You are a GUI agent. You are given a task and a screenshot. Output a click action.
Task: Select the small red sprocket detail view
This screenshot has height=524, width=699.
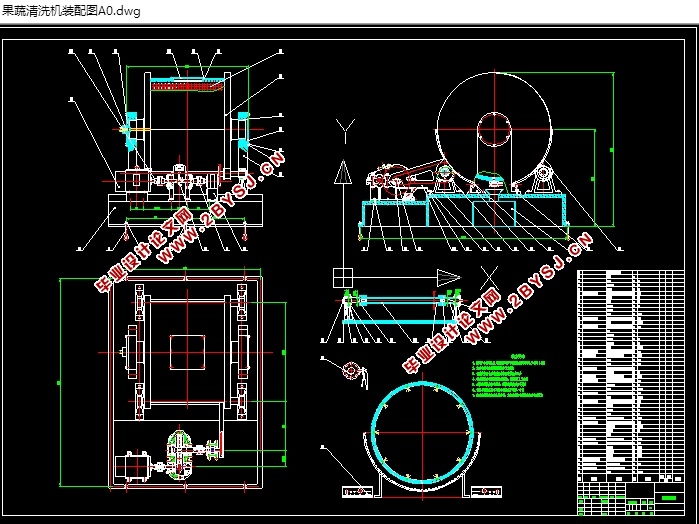click(x=351, y=371)
